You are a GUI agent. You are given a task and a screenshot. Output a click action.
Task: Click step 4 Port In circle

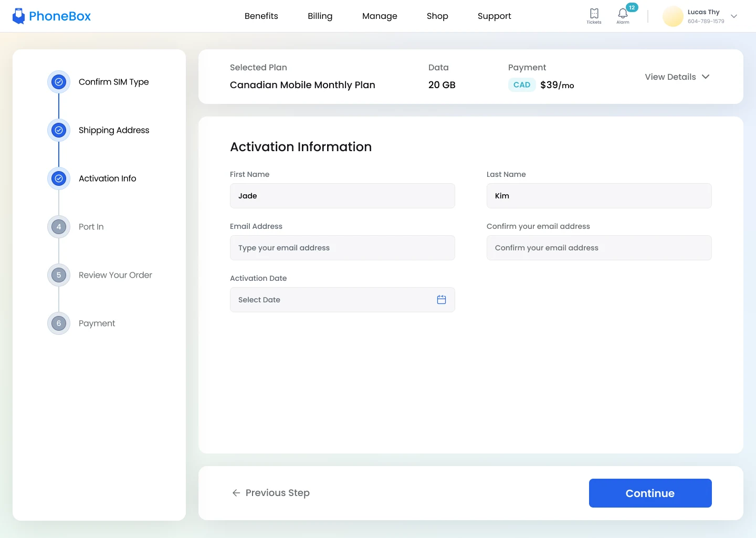[59, 227]
